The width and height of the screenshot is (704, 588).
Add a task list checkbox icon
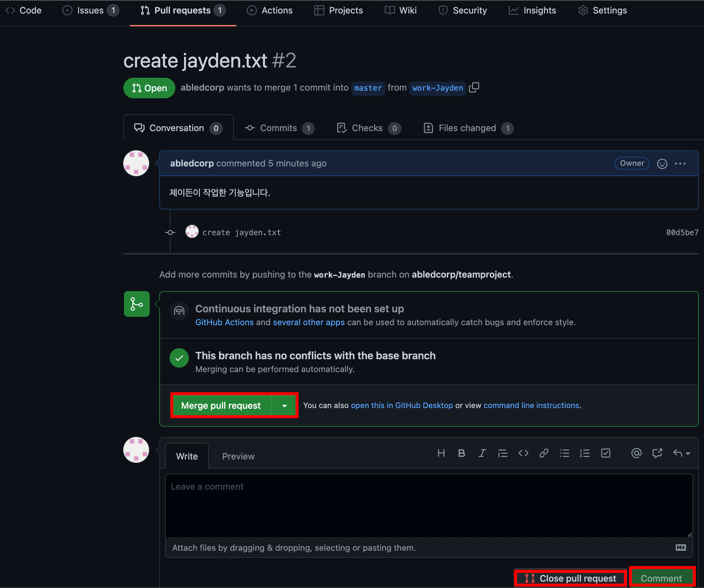(x=606, y=453)
